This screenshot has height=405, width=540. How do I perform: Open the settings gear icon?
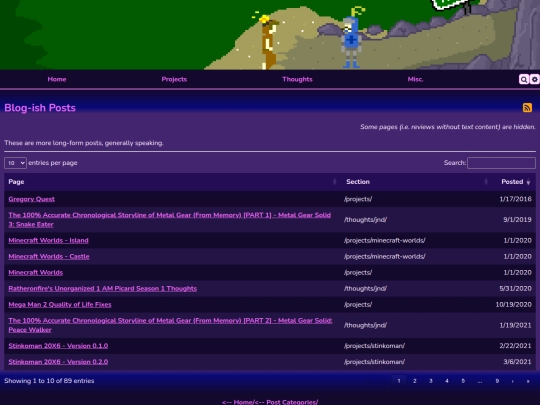(534, 80)
